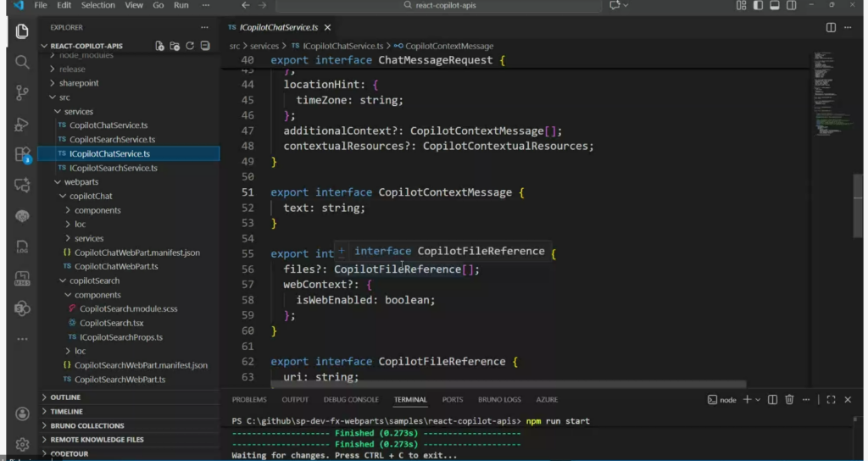Viewport: 868px width, 461px height.
Task: Click the New File icon in Explorer
Action: pyautogui.click(x=159, y=46)
